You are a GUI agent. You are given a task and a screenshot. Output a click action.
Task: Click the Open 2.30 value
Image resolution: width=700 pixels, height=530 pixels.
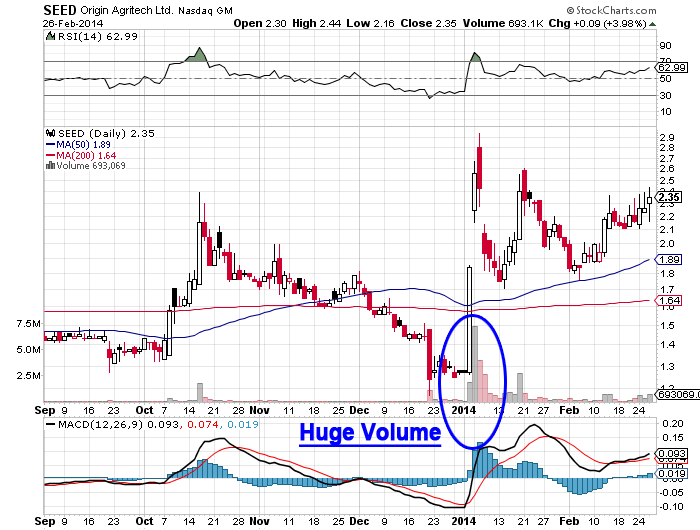point(260,24)
